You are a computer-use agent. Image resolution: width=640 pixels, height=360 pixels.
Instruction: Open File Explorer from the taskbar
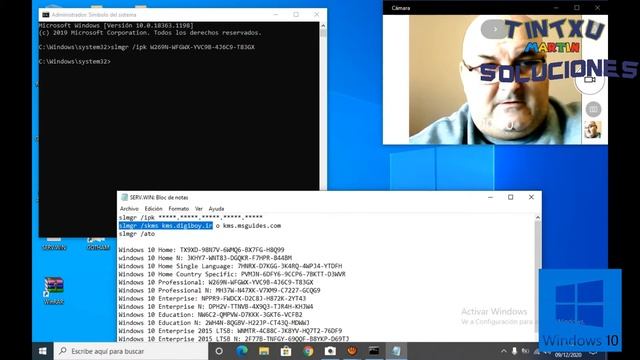click(x=264, y=351)
